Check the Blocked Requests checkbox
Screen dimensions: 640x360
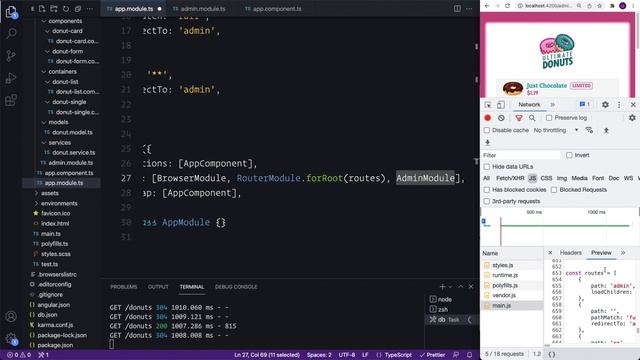point(554,190)
